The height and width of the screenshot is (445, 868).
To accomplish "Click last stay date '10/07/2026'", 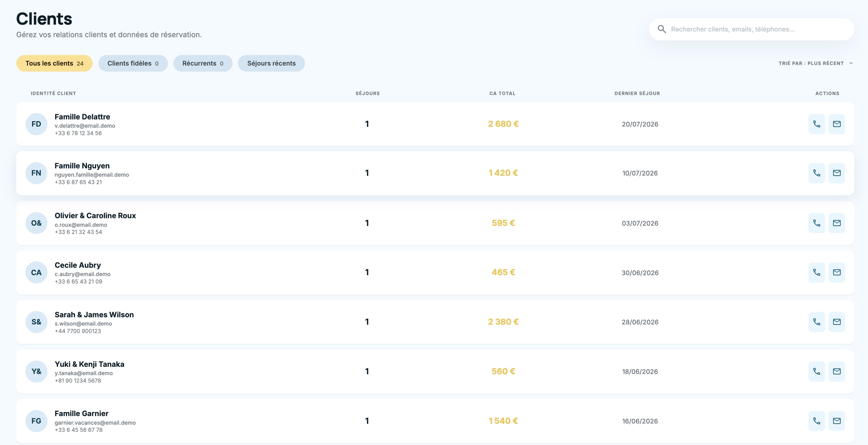I will pyautogui.click(x=640, y=173).
